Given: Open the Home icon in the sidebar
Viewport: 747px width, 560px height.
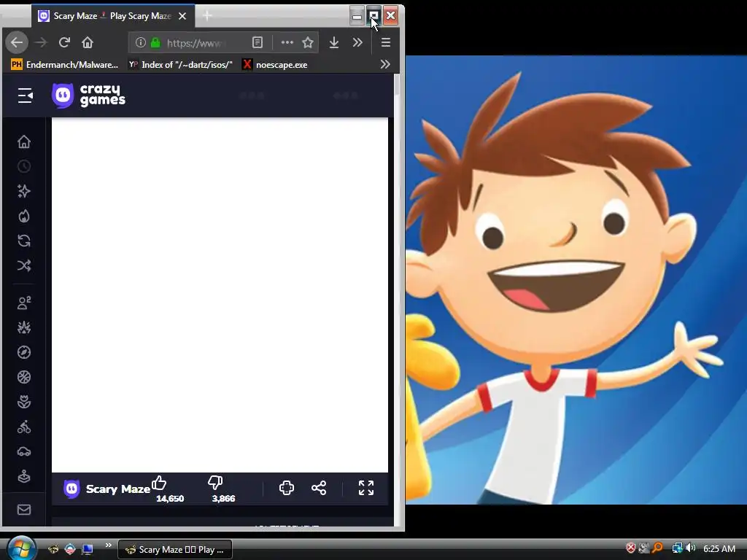Looking at the screenshot, I should click(x=24, y=141).
